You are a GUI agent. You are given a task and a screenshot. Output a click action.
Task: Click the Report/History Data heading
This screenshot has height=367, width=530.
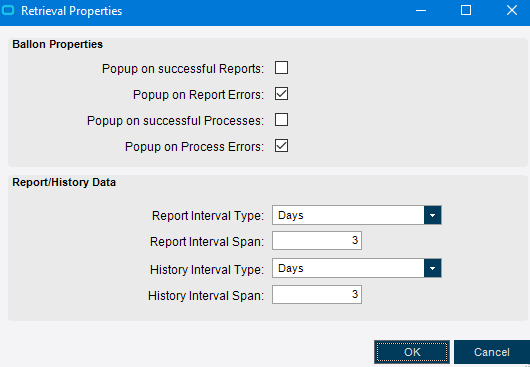64,182
